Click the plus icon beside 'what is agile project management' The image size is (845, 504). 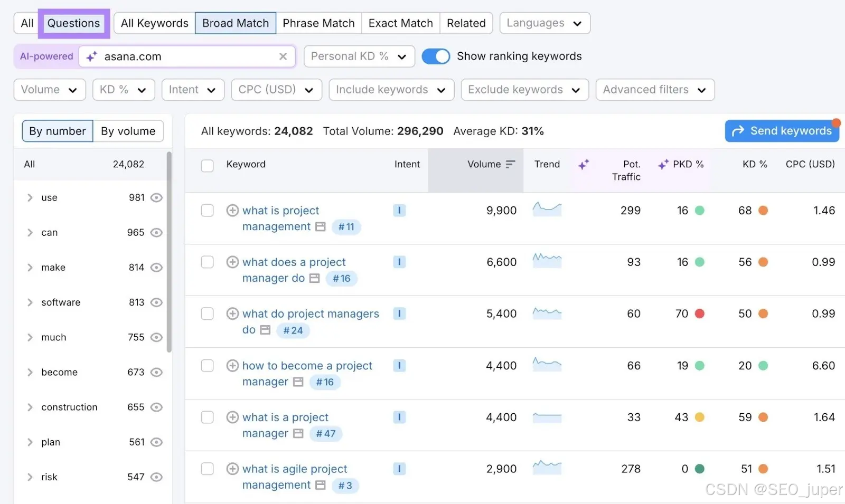click(232, 469)
